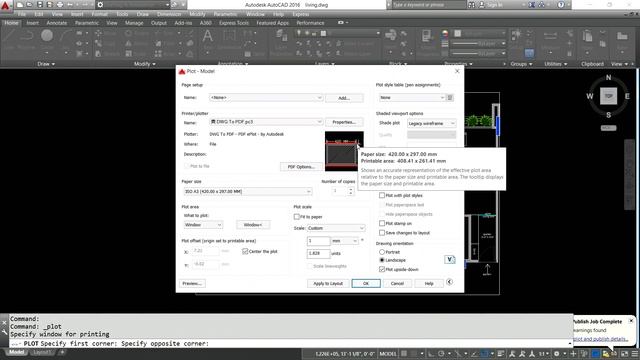Enable the Fit to paper checkbox
The height and width of the screenshot is (360, 640).
pyautogui.click(x=297, y=217)
